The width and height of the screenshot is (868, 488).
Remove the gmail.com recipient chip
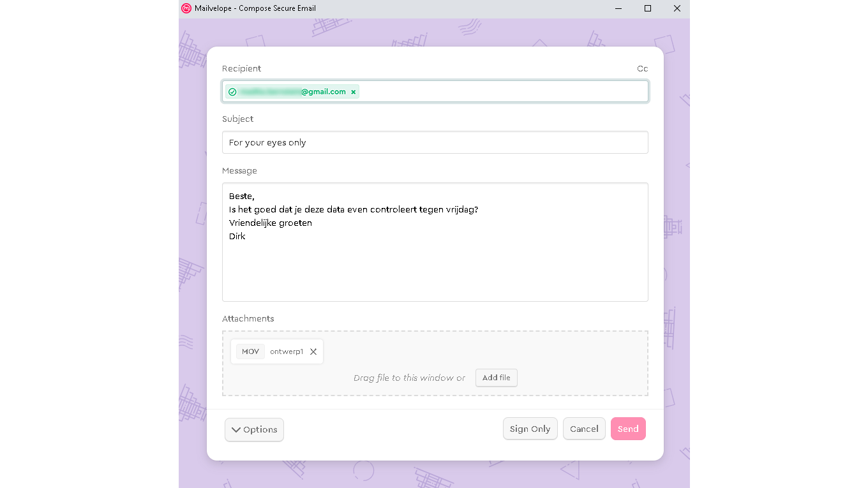click(x=354, y=92)
